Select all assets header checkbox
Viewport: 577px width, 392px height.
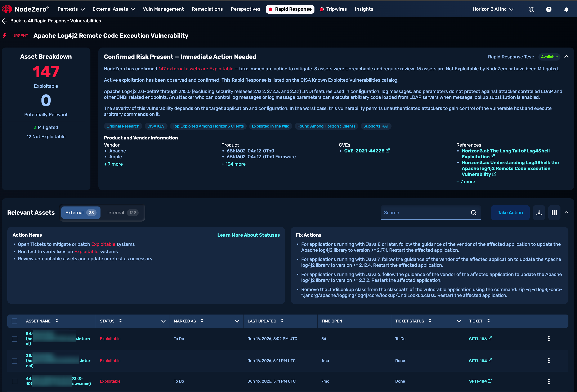tap(14, 321)
